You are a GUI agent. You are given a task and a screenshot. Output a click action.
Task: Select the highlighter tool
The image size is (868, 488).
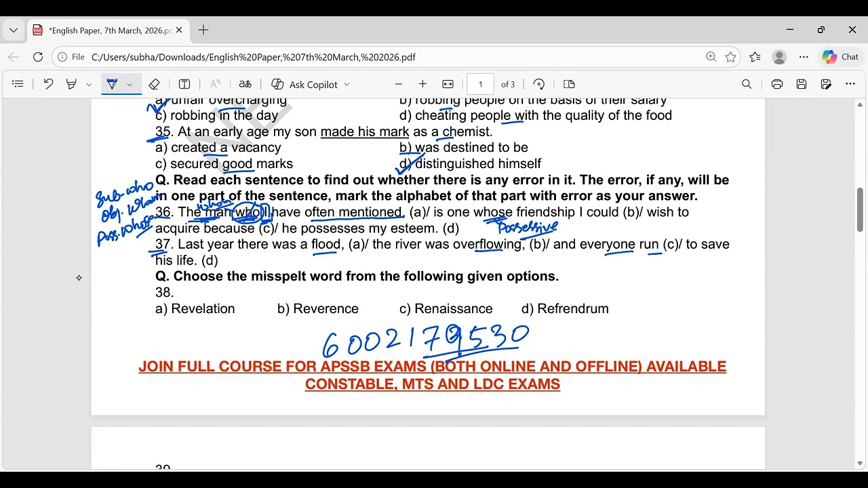coord(71,84)
